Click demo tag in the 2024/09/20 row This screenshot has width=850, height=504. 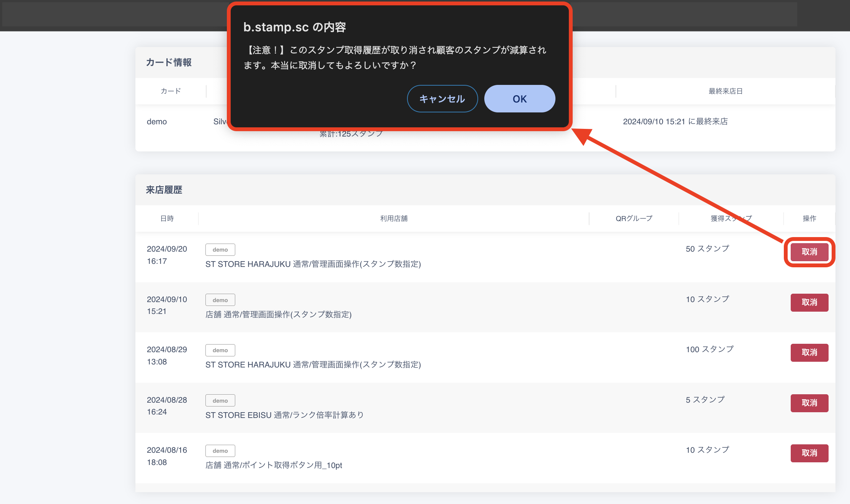[220, 250]
